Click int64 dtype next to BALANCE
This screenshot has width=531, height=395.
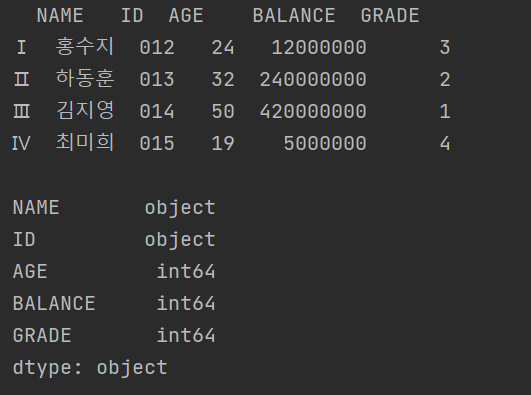click(x=186, y=303)
